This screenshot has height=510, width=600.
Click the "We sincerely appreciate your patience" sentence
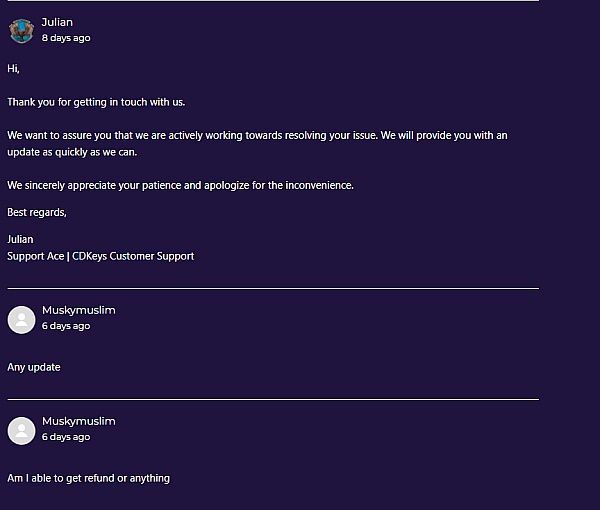[x=180, y=185]
